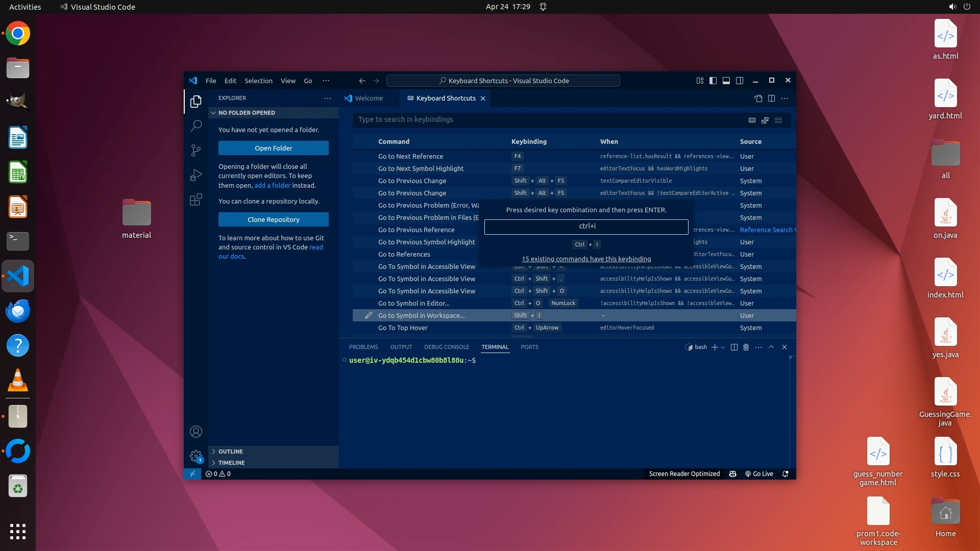980x551 pixels.
Task: Open the new terminal launch profile dropdown
Action: click(x=723, y=347)
